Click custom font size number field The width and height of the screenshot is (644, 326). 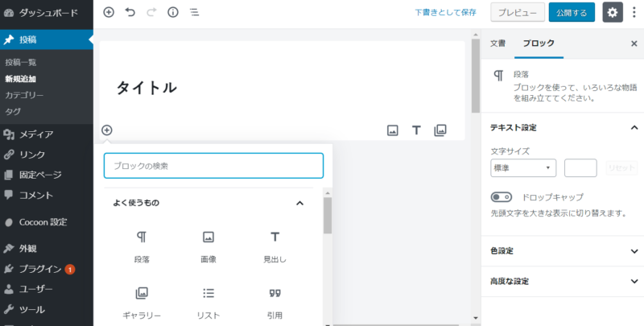pyautogui.click(x=580, y=168)
